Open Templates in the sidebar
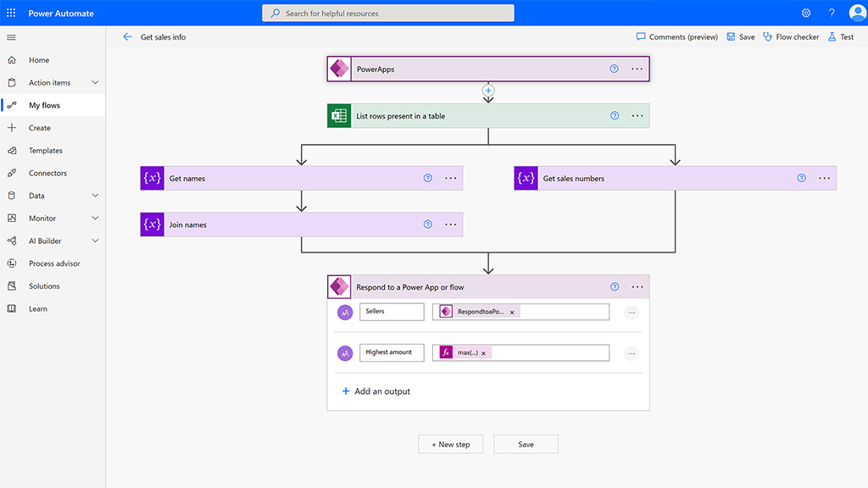868x488 pixels. [53, 151]
